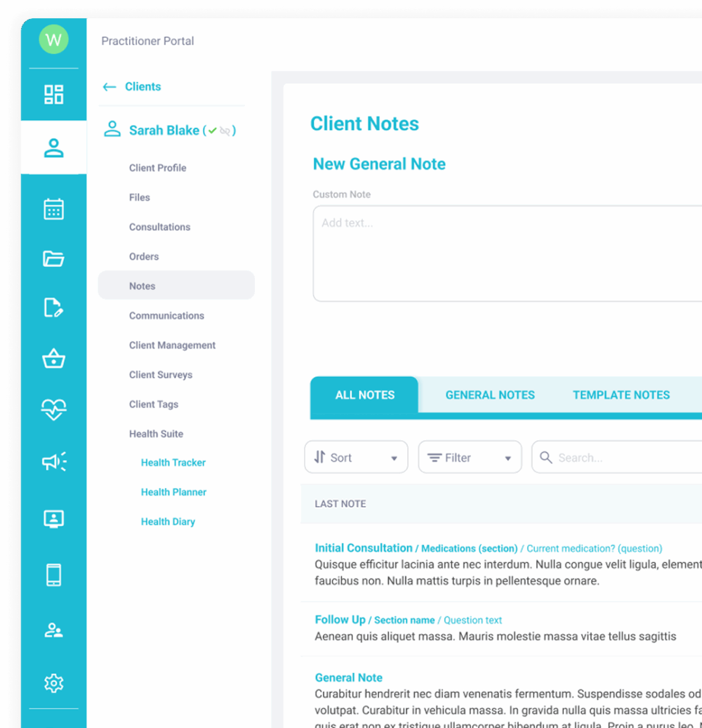Click the megaphone announcements icon

point(53,461)
